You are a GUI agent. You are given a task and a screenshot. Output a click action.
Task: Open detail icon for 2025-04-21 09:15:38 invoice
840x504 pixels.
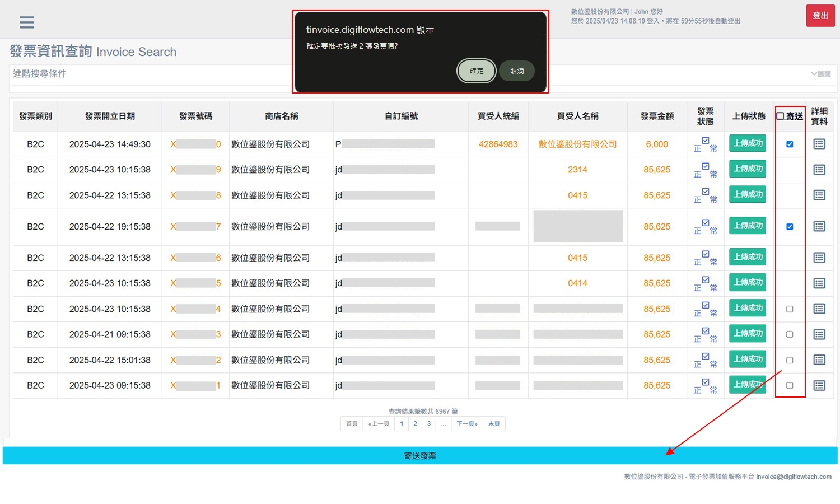pyautogui.click(x=819, y=334)
